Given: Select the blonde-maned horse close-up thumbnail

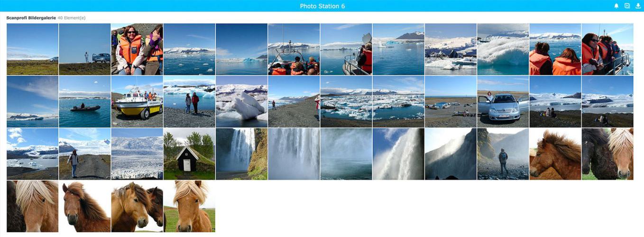Looking at the screenshot, I should [x=33, y=206].
